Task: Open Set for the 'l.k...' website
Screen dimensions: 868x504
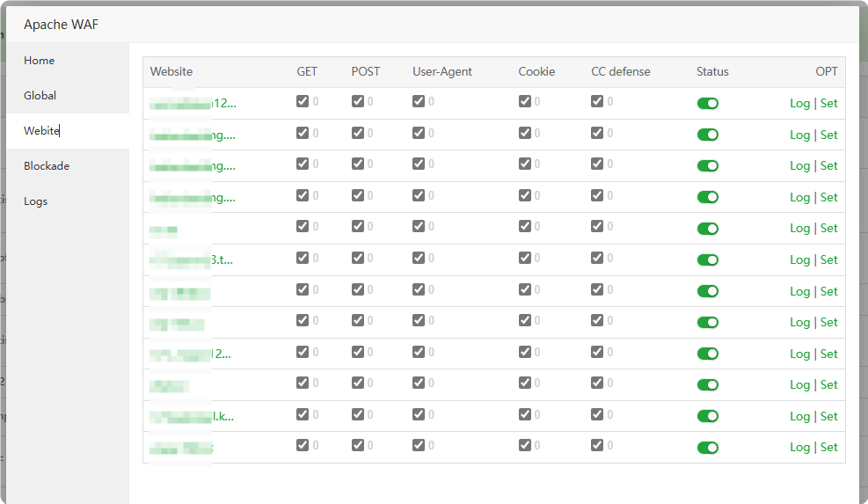Action: pos(828,417)
